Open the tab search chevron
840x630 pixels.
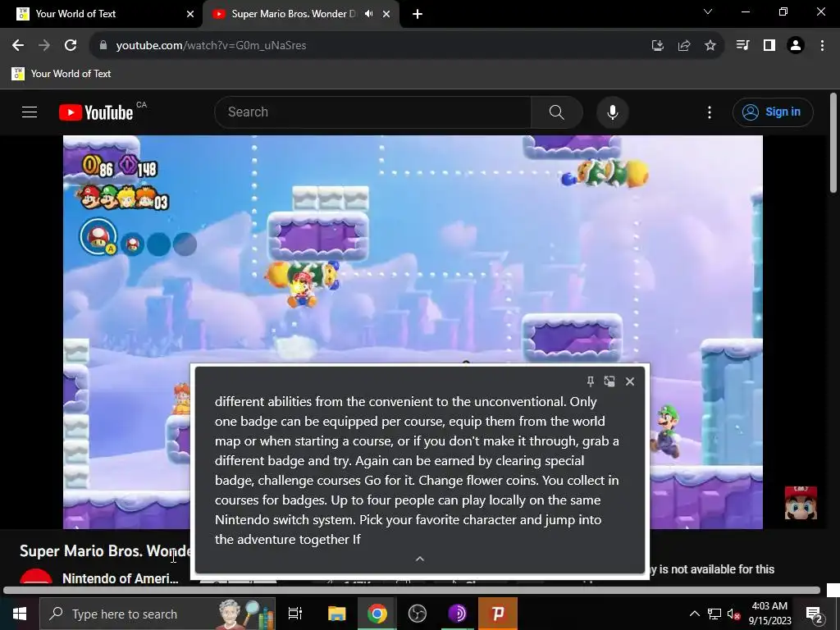coord(708,11)
